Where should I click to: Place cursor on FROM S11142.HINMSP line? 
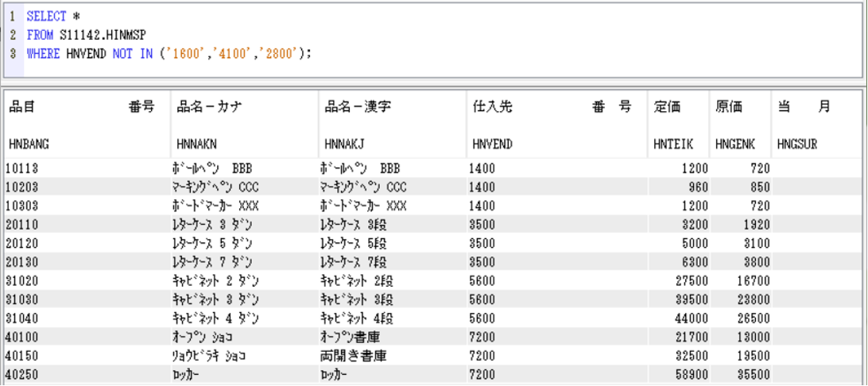[x=86, y=36]
